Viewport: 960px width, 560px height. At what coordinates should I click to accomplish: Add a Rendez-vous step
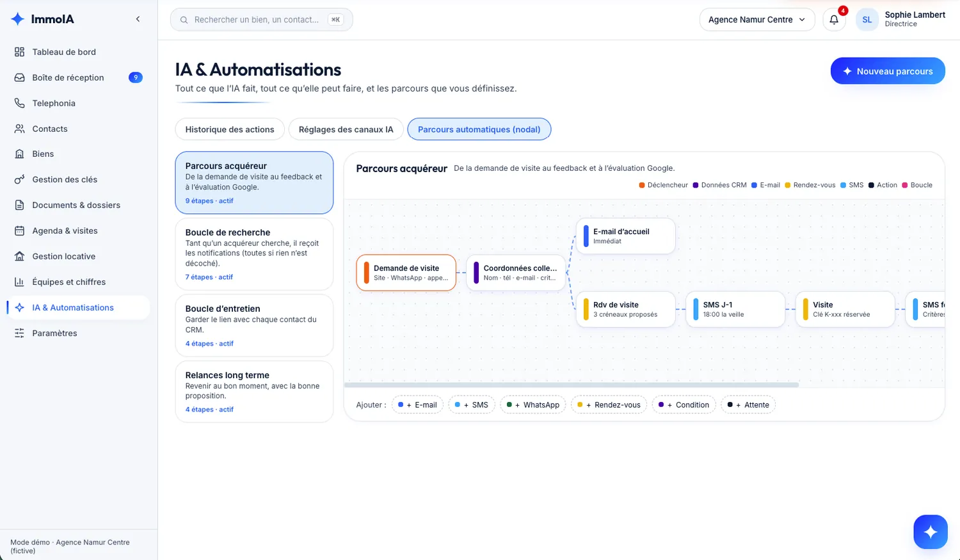(609, 405)
